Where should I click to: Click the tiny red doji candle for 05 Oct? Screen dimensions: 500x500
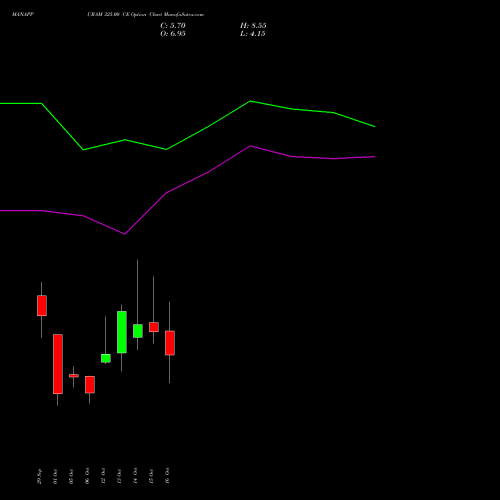pyautogui.click(x=74, y=376)
